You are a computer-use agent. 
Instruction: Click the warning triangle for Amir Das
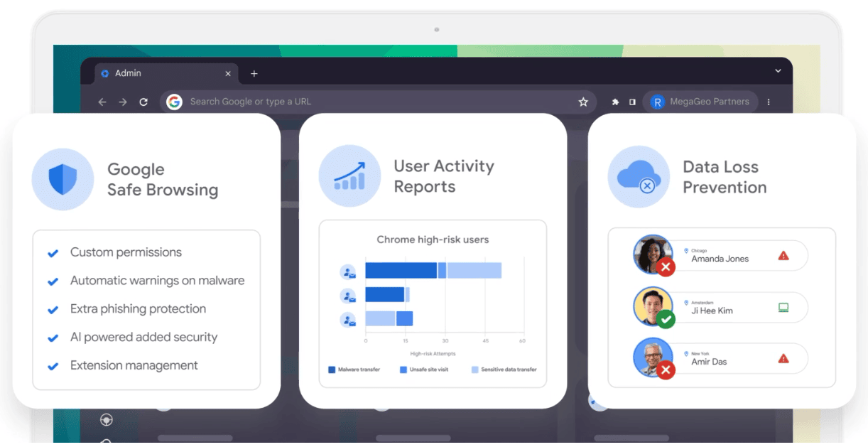pos(783,358)
